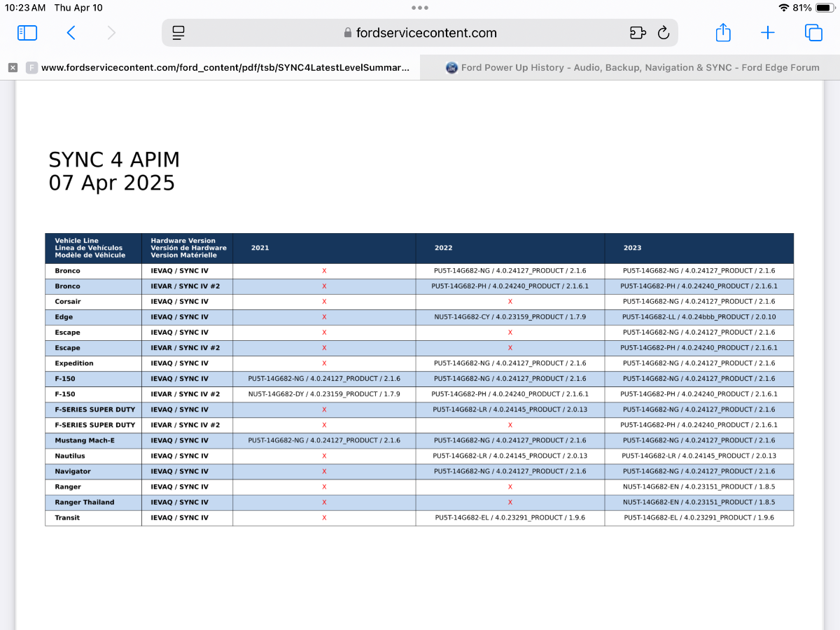Open the page format reader menu
840x630 pixels.
(x=178, y=33)
